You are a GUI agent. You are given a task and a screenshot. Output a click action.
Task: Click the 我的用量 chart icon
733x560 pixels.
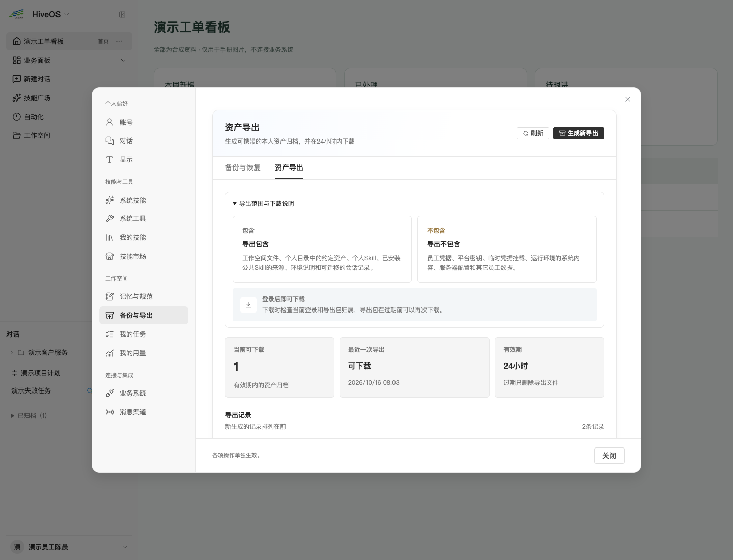tap(109, 353)
